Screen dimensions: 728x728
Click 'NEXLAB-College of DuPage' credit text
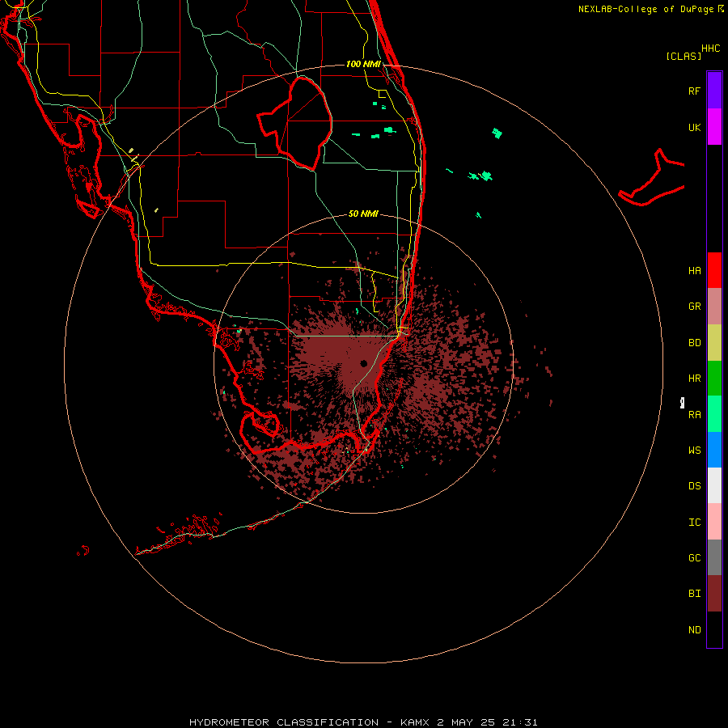645,9
